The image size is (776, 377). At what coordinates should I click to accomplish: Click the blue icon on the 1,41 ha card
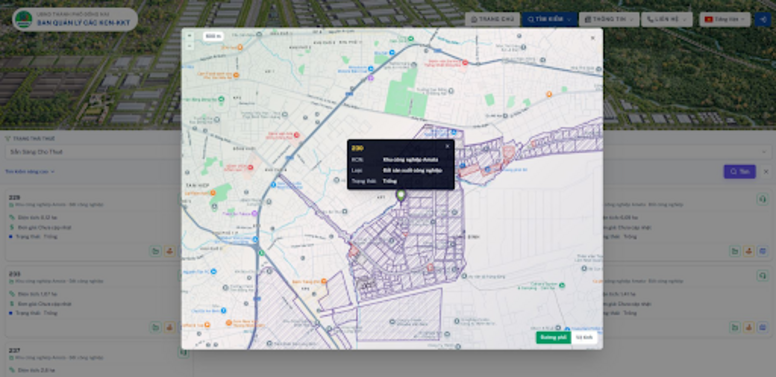click(763, 328)
